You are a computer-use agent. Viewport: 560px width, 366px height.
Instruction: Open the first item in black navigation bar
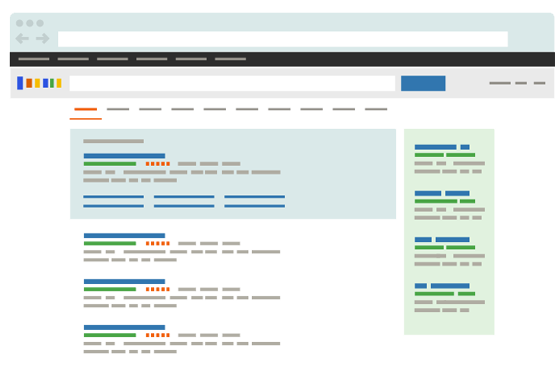click(34, 59)
